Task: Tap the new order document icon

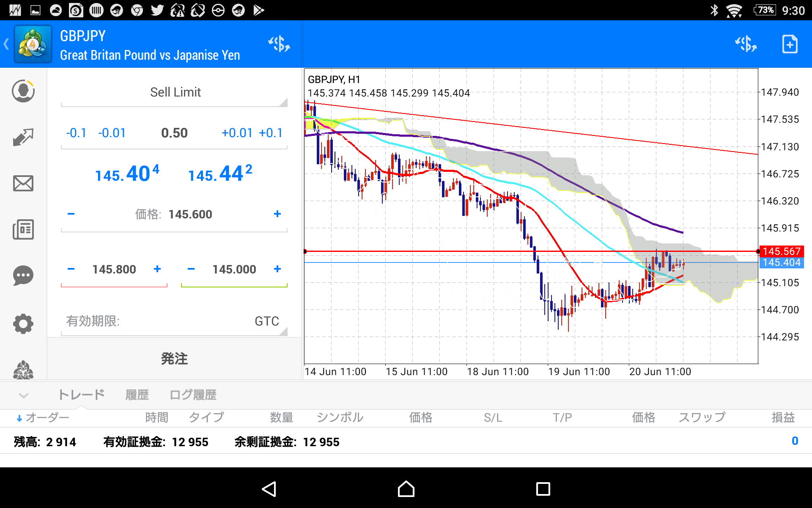Action: [x=789, y=44]
